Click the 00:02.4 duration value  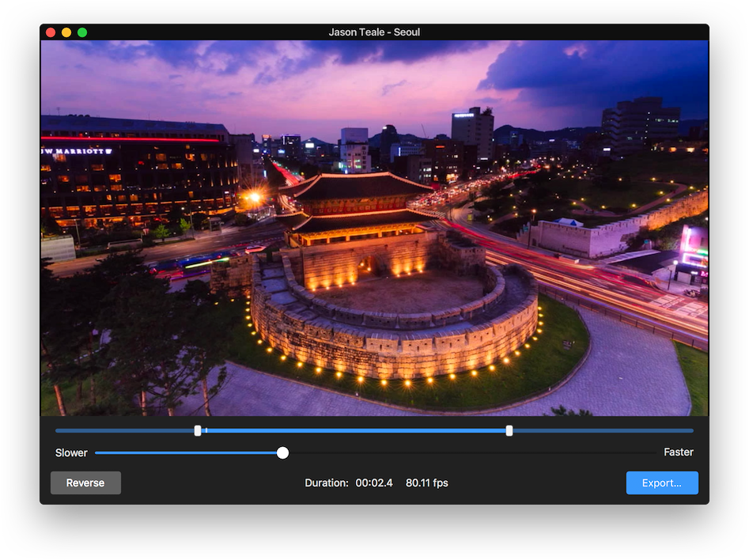(x=374, y=483)
